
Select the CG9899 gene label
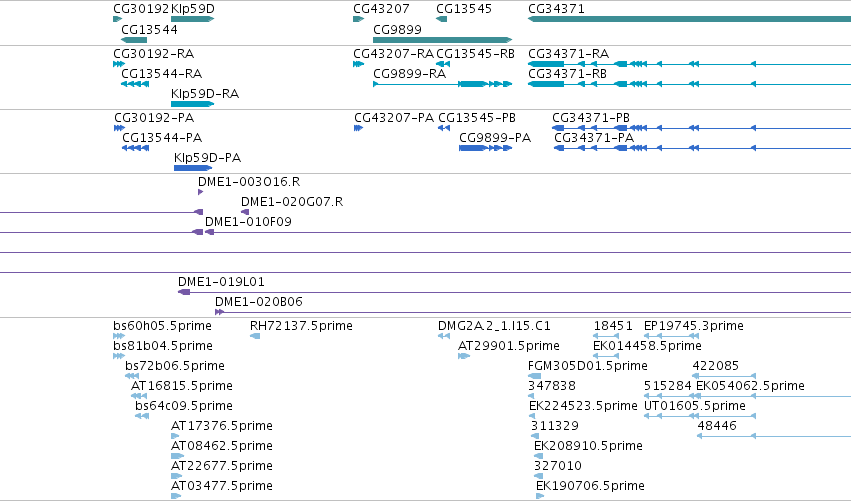tap(397, 30)
